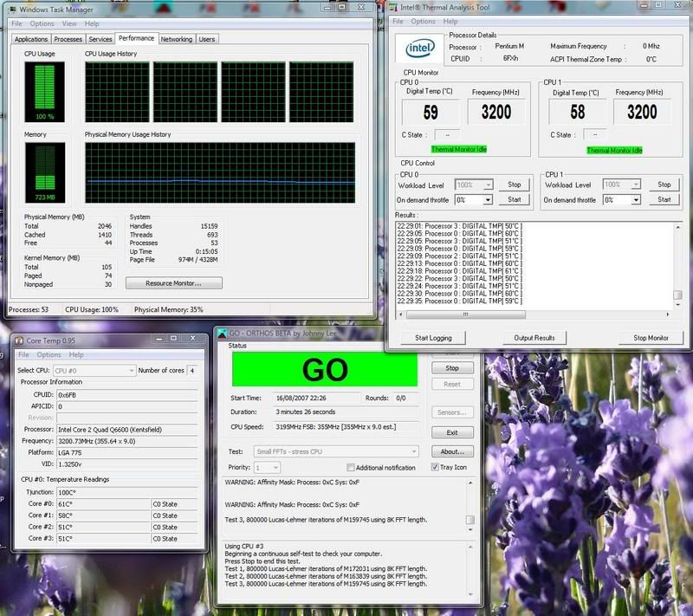Open CPU 0 Workload Level dropdown
The height and width of the screenshot is (616, 693).
474,185
